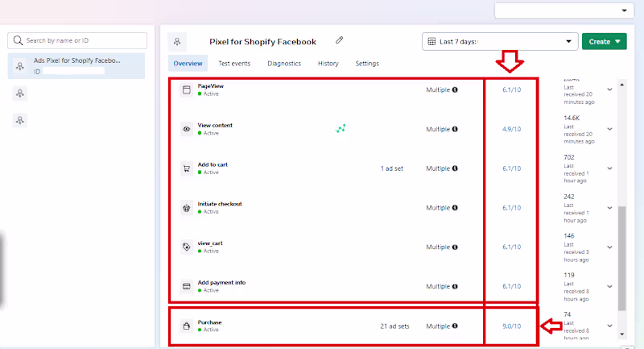Click the pencil edit icon beside pixel name
Viewport: 644px width, 349px height.
coord(340,39)
